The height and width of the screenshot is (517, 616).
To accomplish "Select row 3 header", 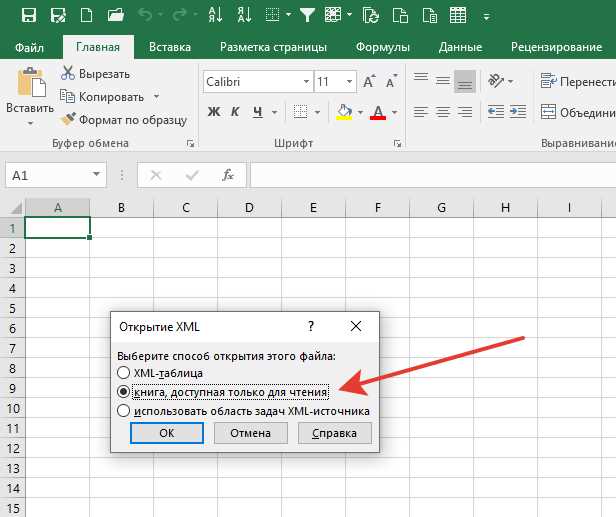I will [13, 268].
